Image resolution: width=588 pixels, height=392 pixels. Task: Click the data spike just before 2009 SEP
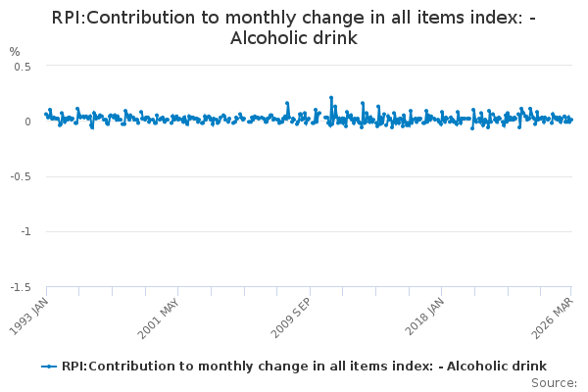pos(287,103)
